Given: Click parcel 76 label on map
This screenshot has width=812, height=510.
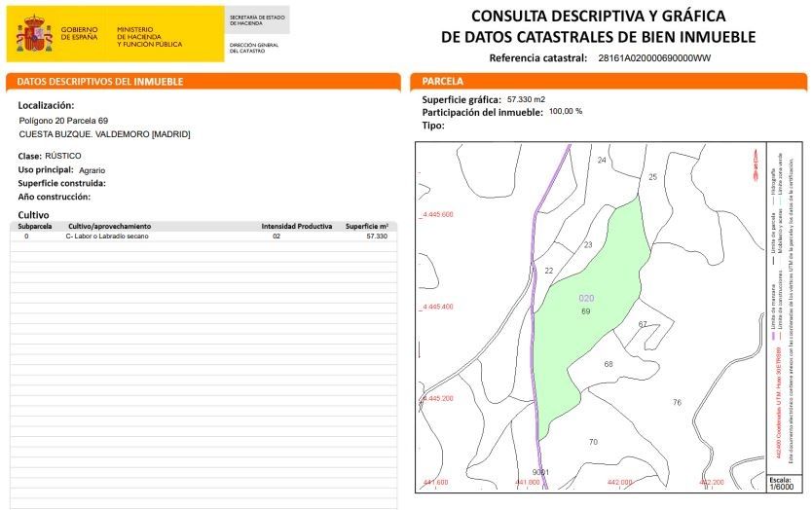Looking at the screenshot, I should point(677,402).
